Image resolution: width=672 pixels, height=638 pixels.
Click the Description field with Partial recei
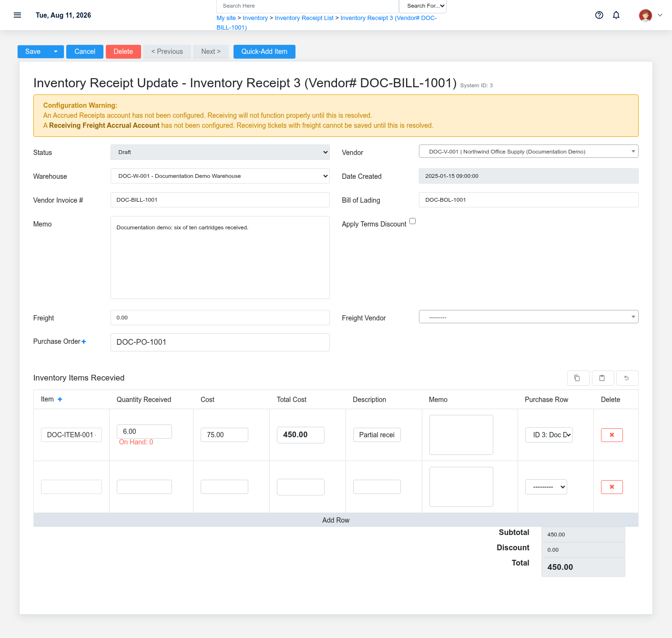(377, 435)
